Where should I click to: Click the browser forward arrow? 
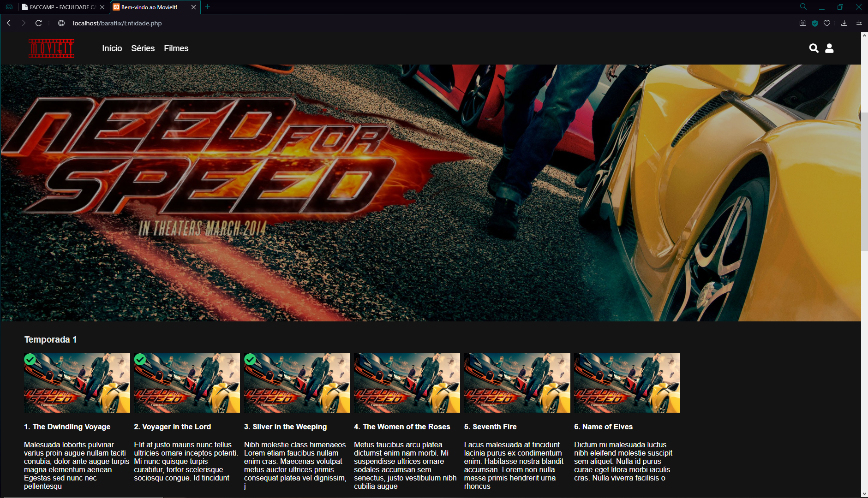24,23
